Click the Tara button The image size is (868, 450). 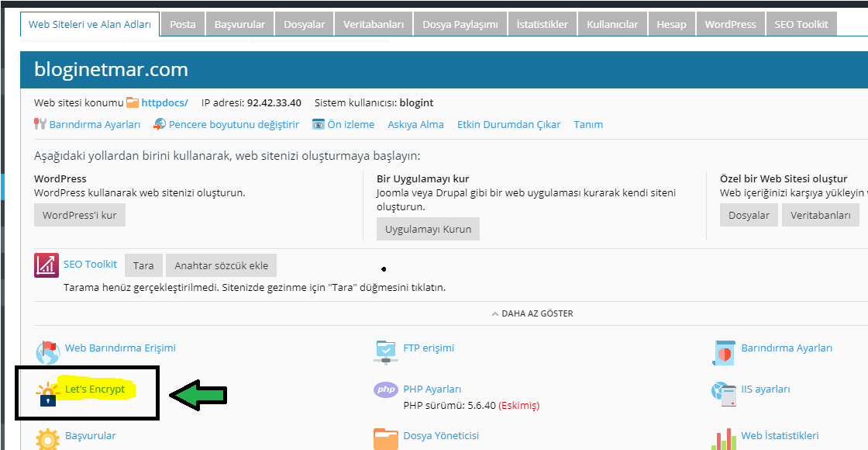click(143, 265)
